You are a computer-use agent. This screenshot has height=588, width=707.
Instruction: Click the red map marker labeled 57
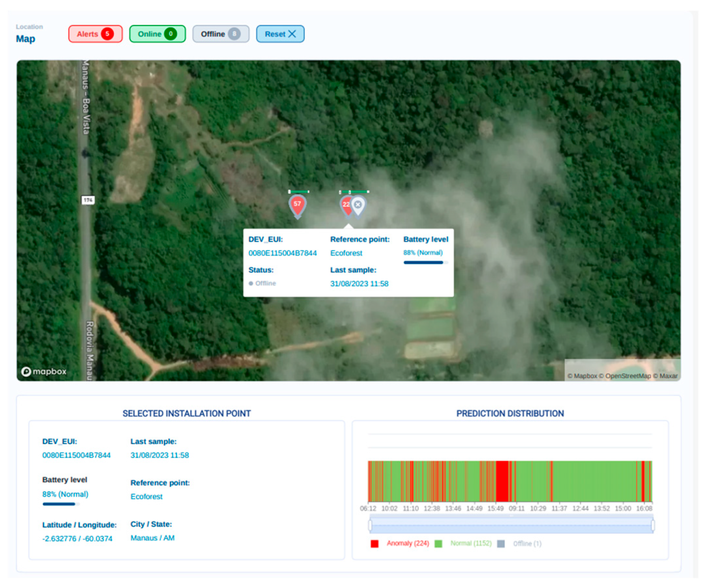click(x=297, y=205)
